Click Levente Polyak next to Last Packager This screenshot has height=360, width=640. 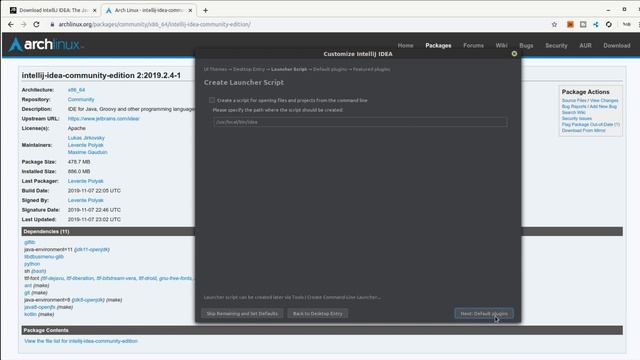(85, 181)
